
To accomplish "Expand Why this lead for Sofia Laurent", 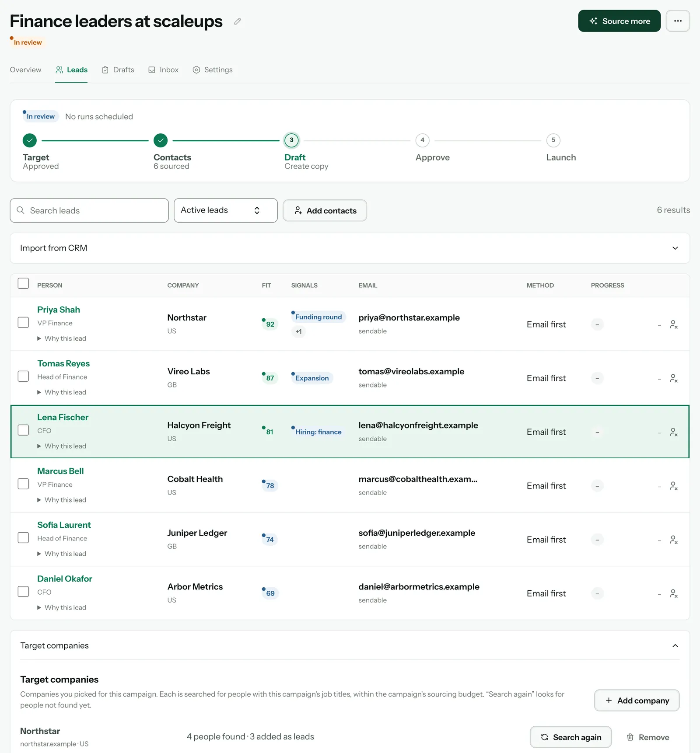I will pos(62,554).
